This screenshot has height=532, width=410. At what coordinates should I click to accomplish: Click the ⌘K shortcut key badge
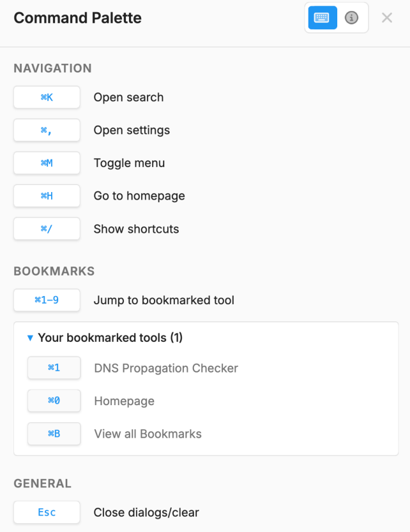point(47,98)
